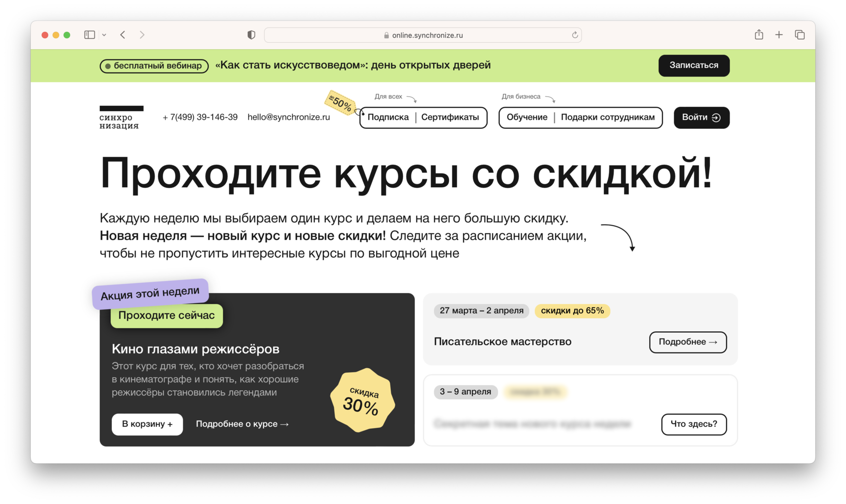Open the sidebar dropdown chevron
Screen dimensions: 846x504
(x=104, y=35)
